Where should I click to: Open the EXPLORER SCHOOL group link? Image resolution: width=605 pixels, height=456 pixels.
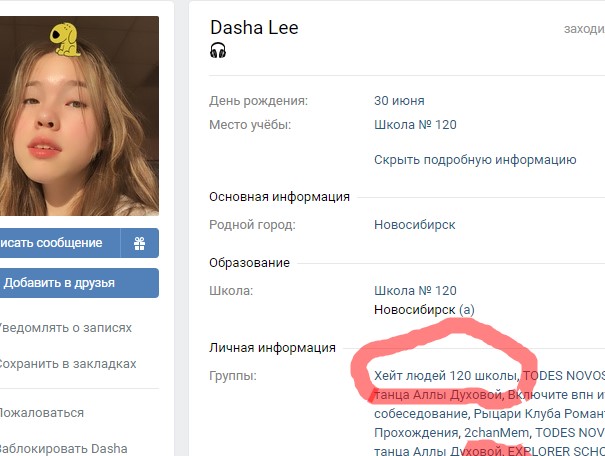[x=556, y=451]
